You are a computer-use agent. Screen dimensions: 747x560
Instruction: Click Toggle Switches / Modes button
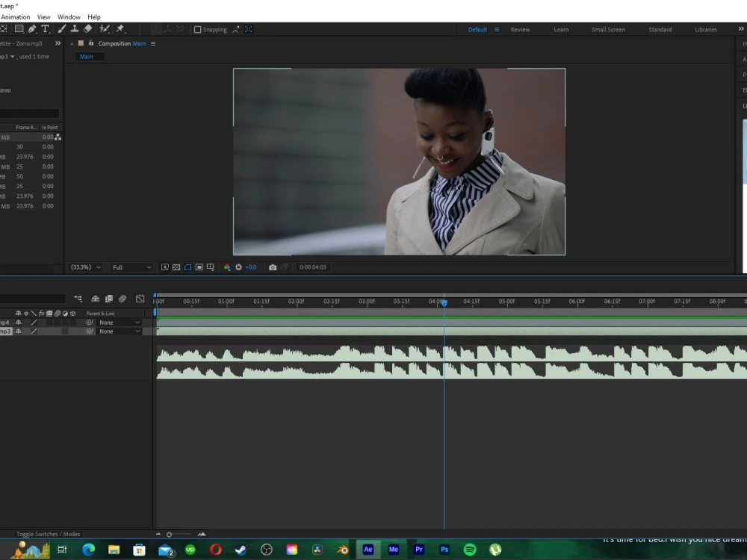tap(48, 534)
